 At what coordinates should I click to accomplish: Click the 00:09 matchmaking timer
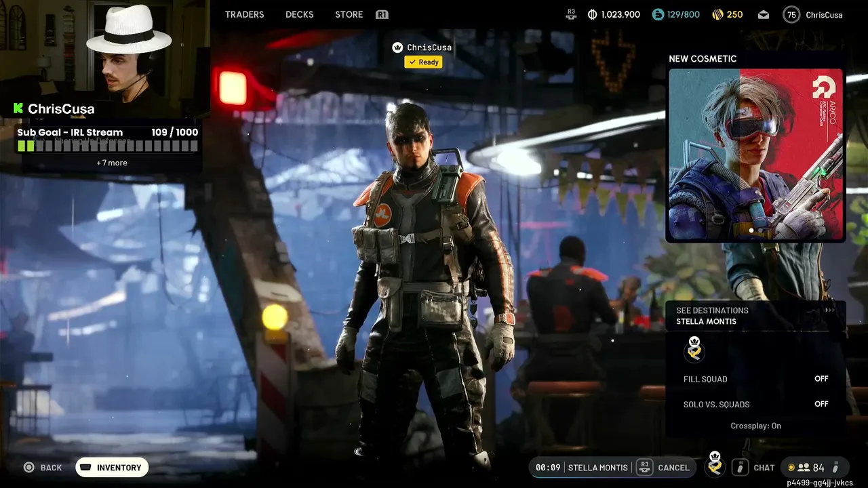[547, 468]
